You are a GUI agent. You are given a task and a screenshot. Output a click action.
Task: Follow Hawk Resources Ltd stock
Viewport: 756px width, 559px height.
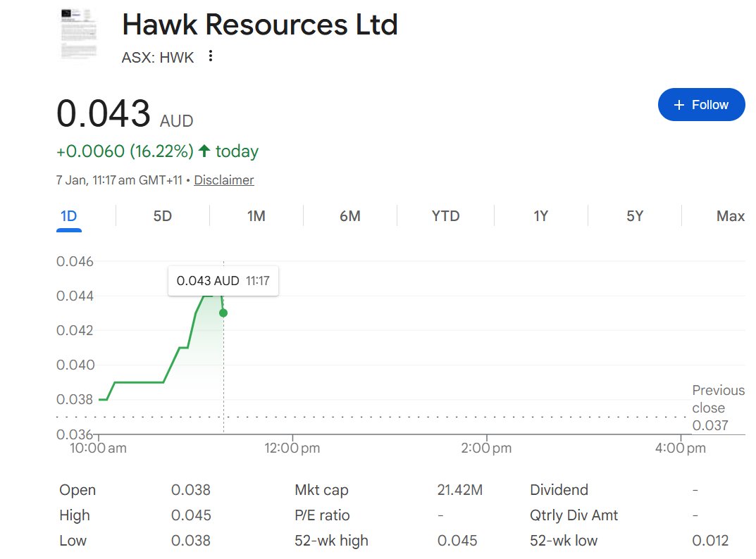(701, 105)
